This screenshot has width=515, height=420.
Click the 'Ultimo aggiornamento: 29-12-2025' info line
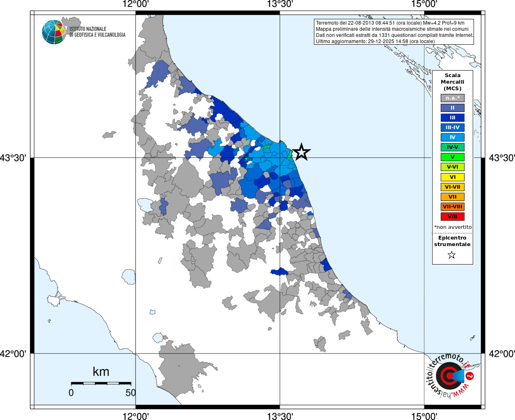(x=375, y=41)
